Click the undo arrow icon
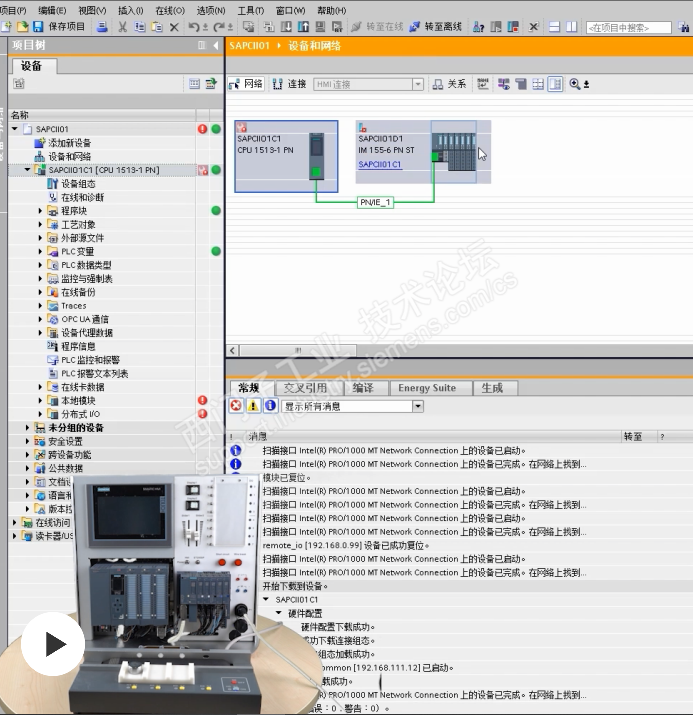The image size is (693, 715). 194,27
